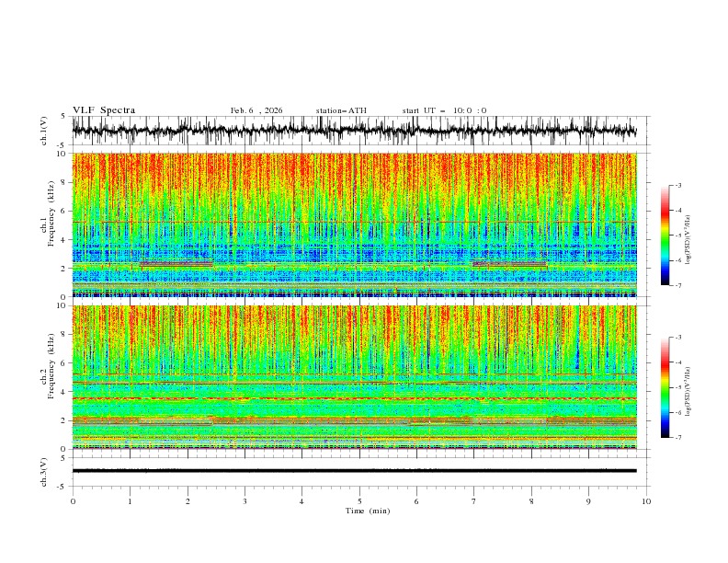Click the "-3" tick on ch.1 colorbar
The width and height of the screenshot is (728, 563).
678,185
